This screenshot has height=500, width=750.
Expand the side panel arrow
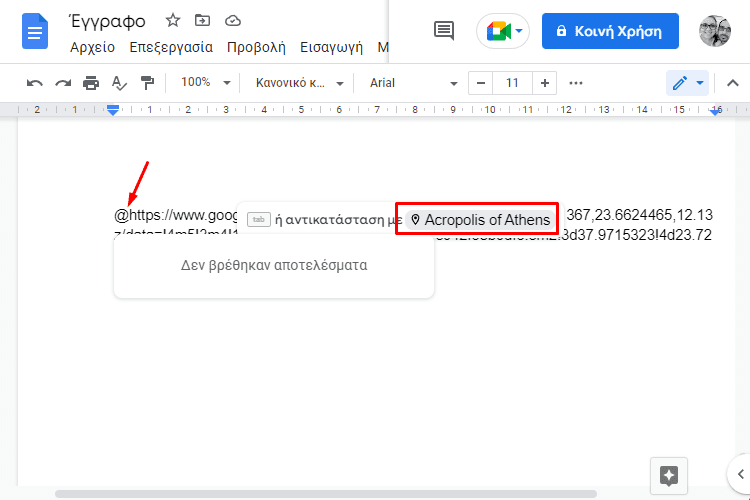pos(740,474)
